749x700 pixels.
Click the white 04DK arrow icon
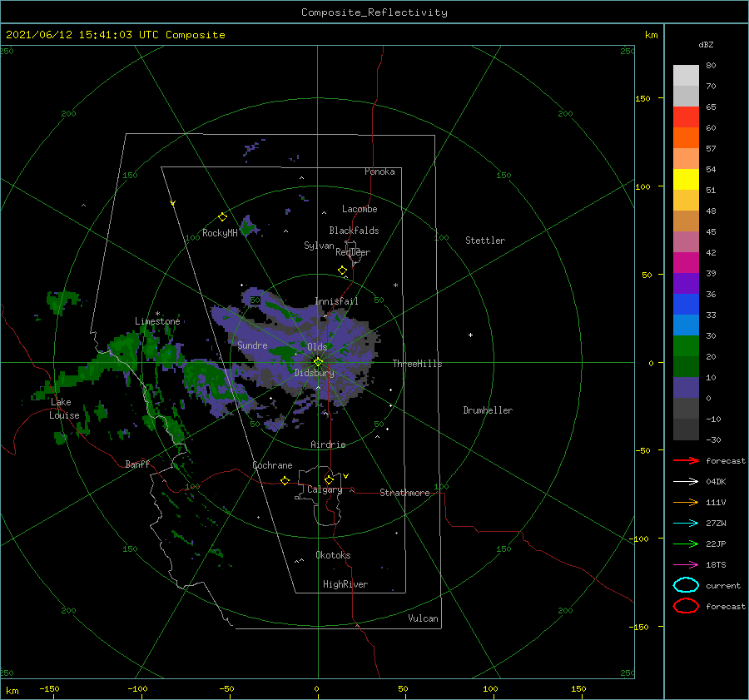click(x=686, y=481)
